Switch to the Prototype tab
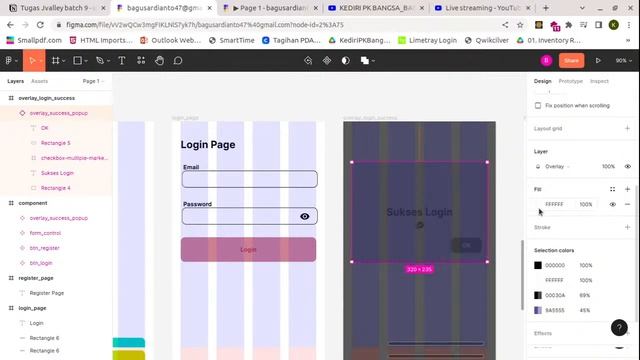Viewport: 640px width, 360px height. click(571, 81)
